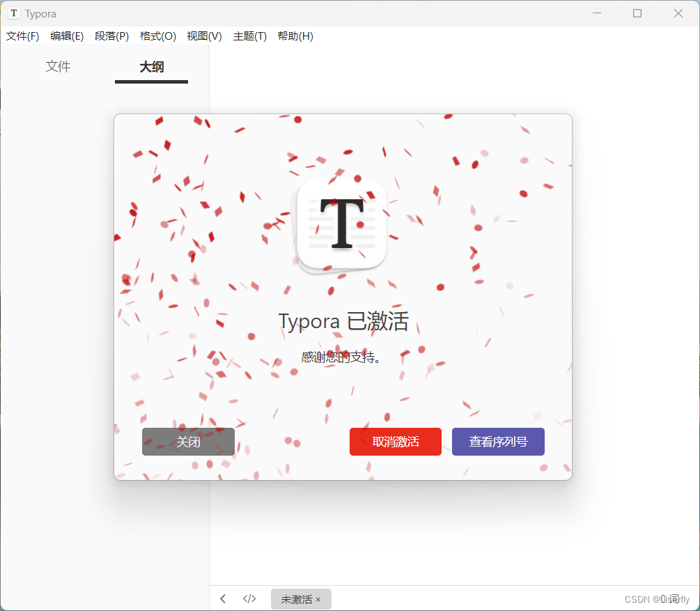The height and width of the screenshot is (611, 700).
Task: Dismiss the 未激活 status tag
Action: click(318, 599)
